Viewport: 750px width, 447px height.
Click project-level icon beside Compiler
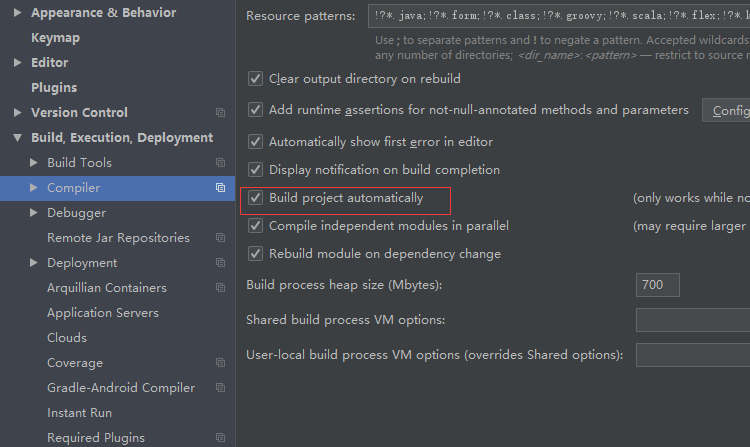(220, 188)
